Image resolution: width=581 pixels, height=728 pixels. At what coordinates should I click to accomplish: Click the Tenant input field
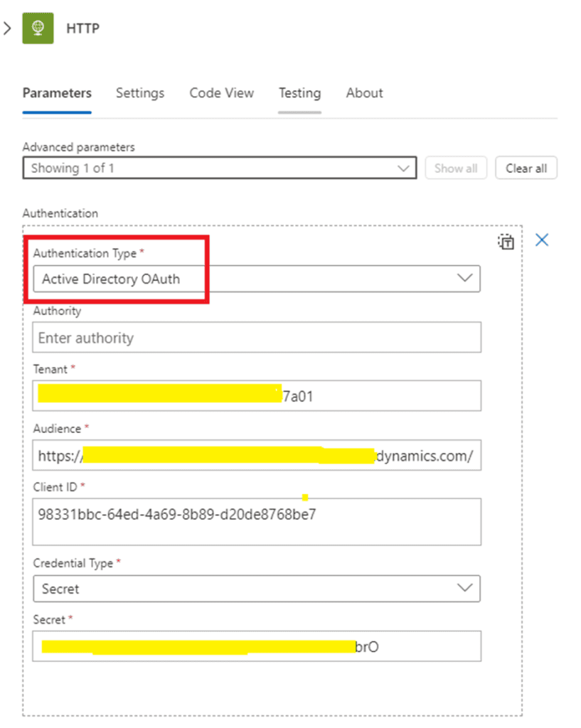coord(256,396)
